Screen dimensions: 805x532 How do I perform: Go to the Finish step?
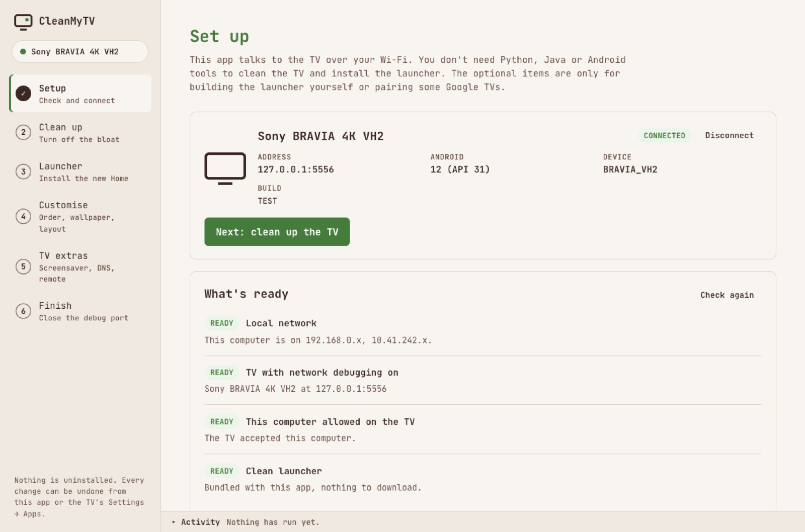[80, 311]
